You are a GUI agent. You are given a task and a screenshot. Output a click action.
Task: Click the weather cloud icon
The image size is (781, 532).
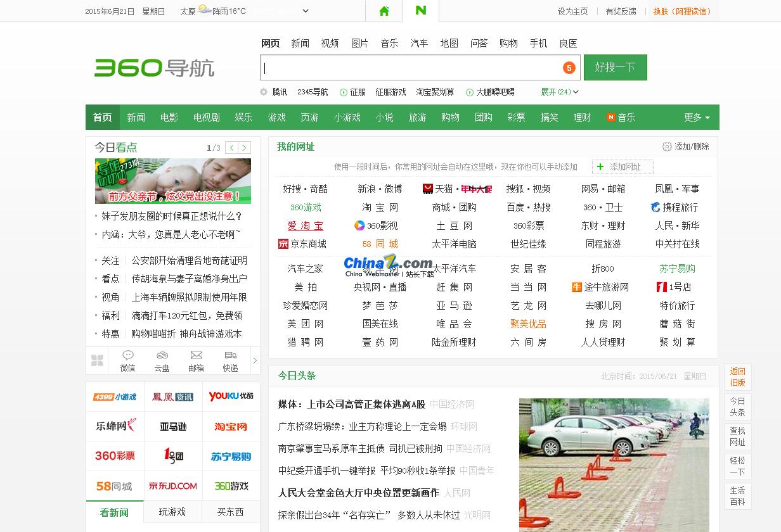coord(204,10)
